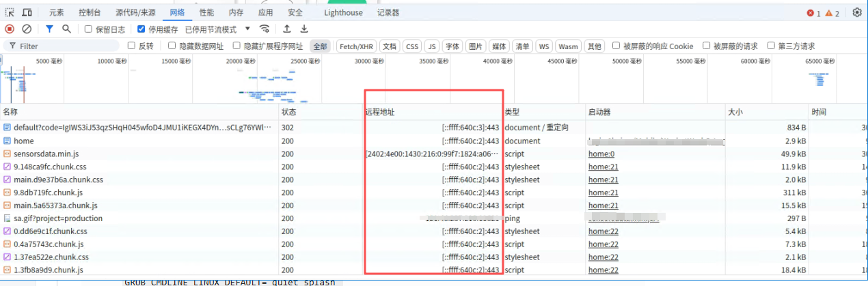Switch to Console (控制台) tab
Viewport: 868px width, 286px height.
coord(90,12)
